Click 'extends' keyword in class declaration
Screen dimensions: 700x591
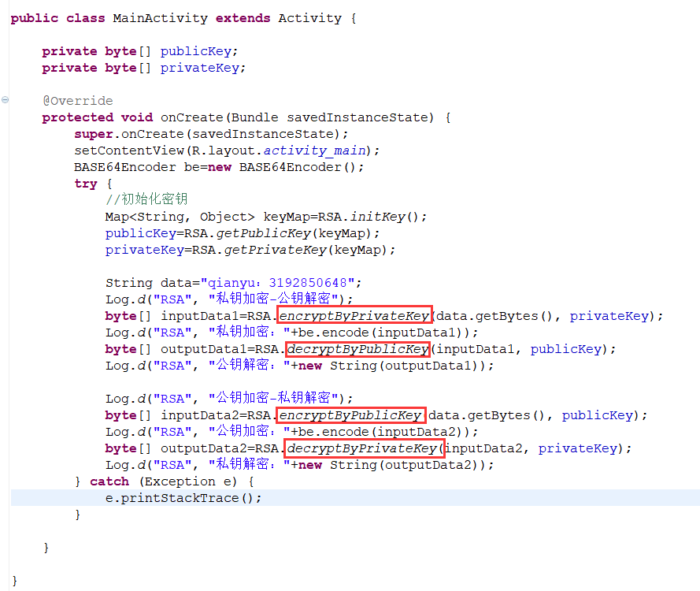(x=243, y=18)
